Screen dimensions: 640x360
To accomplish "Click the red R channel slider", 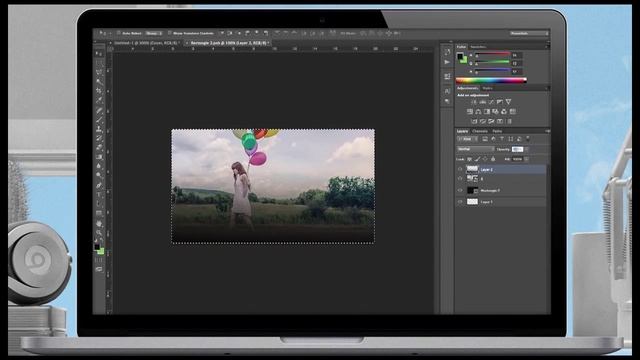I will tap(492, 54).
